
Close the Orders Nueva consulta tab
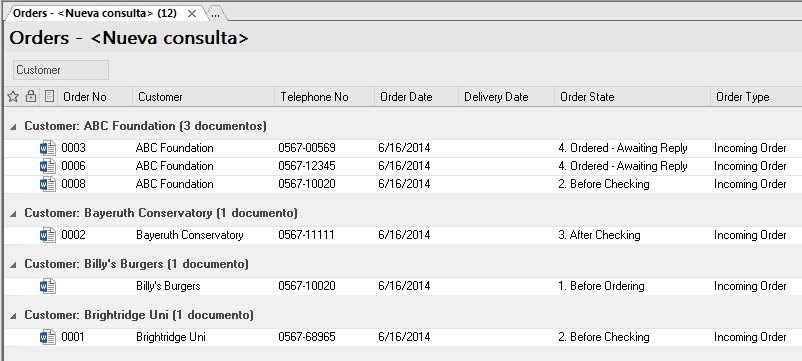(192, 14)
